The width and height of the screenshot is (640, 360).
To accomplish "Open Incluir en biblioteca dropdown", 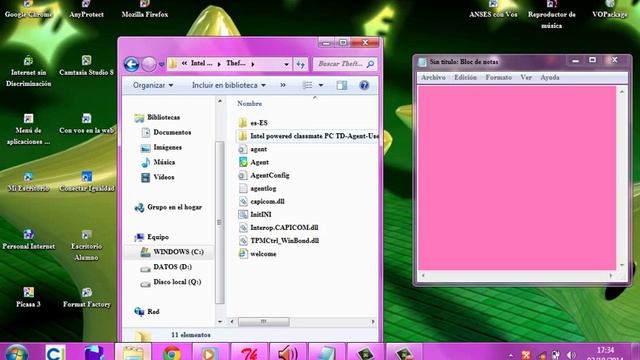I will (x=229, y=85).
